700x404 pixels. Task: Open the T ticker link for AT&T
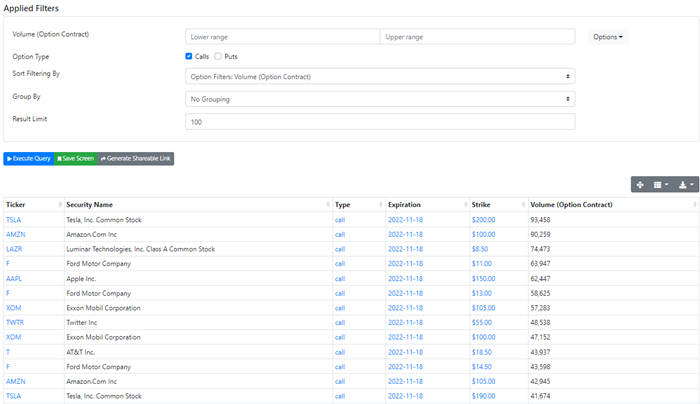(8, 352)
